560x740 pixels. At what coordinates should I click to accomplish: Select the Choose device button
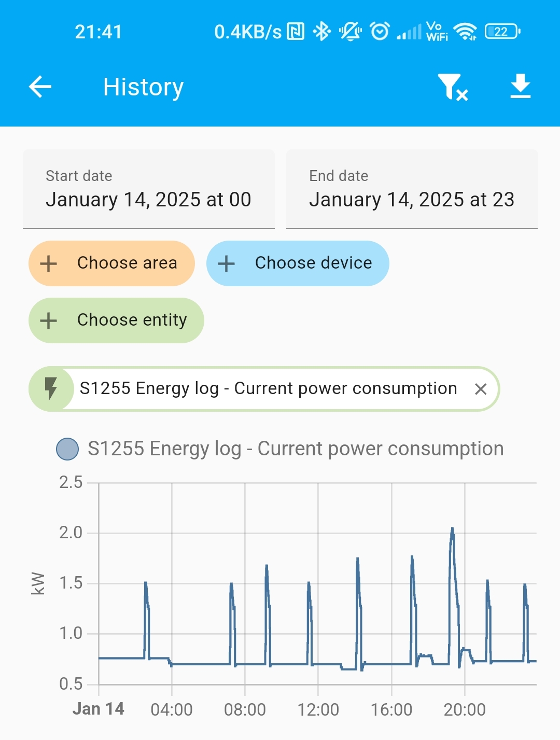pos(298,263)
